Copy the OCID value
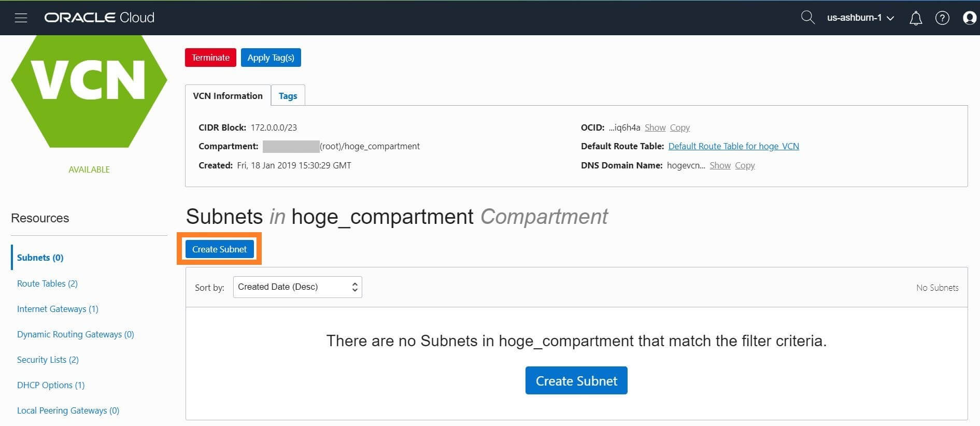980x426 pixels. 679,127
